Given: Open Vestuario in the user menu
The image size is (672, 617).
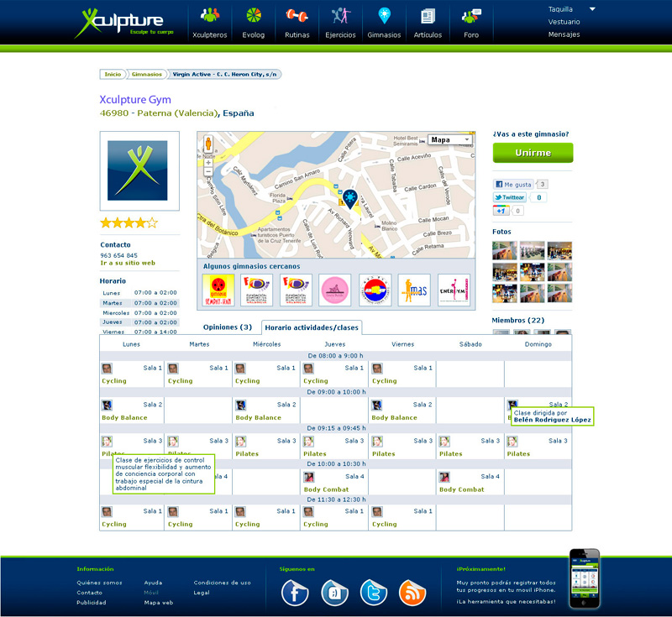Looking at the screenshot, I should click(x=564, y=22).
